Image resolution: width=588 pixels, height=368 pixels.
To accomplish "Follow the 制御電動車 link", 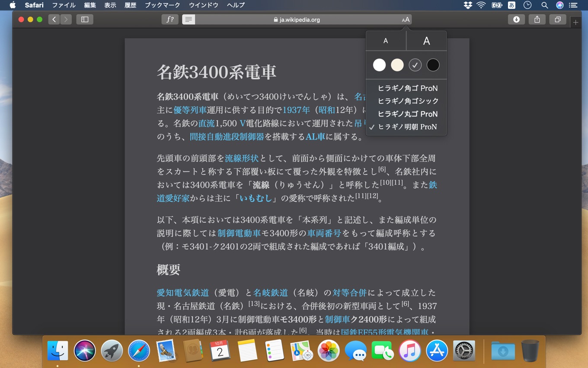I will click(x=239, y=233).
